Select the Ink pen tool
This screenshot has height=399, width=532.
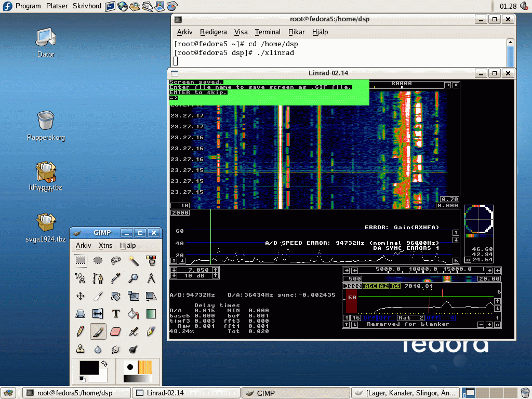click(x=151, y=331)
